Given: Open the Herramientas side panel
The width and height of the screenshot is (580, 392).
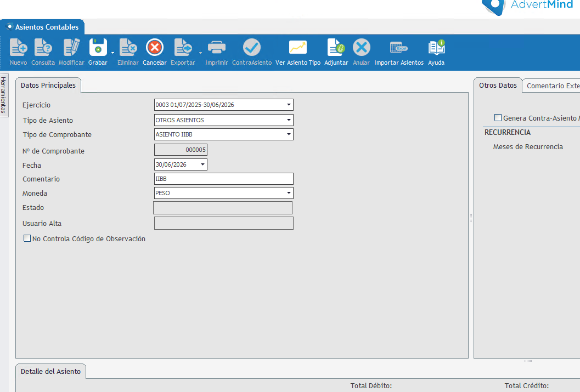Looking at the screenshot, I should click(x=4, y=95).
